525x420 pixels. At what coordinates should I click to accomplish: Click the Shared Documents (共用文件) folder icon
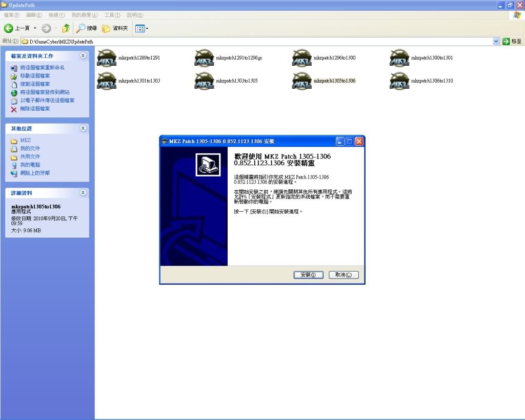(x=14, y=157)
